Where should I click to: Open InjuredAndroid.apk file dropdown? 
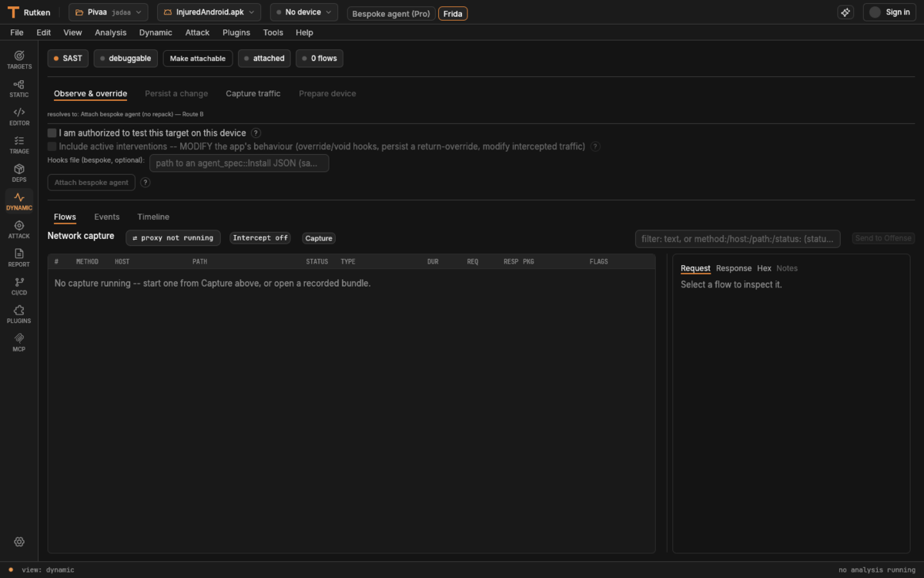click(209, 12)
